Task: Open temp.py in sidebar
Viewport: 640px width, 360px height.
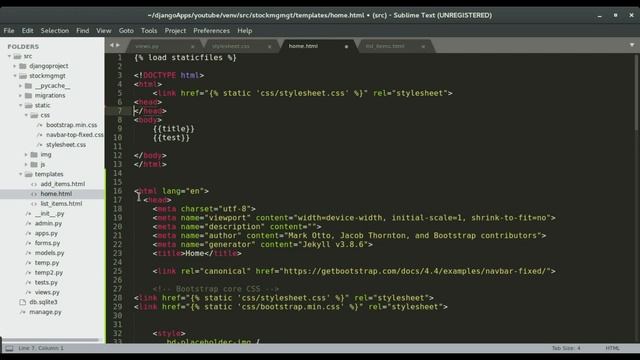Action: pyautogui.click(x=47, y=263)
